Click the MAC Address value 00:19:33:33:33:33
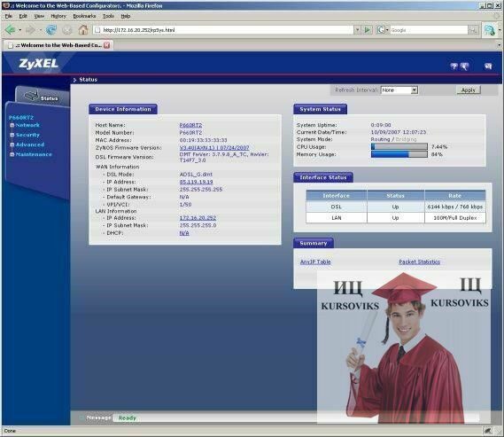Image resolution: width=504 pixels, height=437 pixels. tap(203, 140)
